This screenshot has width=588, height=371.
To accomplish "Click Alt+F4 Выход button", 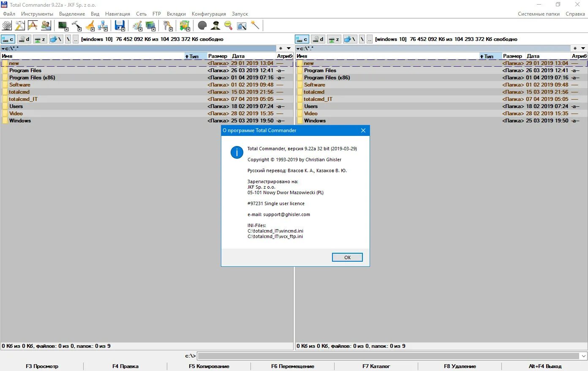I will [x=545, y=366].
